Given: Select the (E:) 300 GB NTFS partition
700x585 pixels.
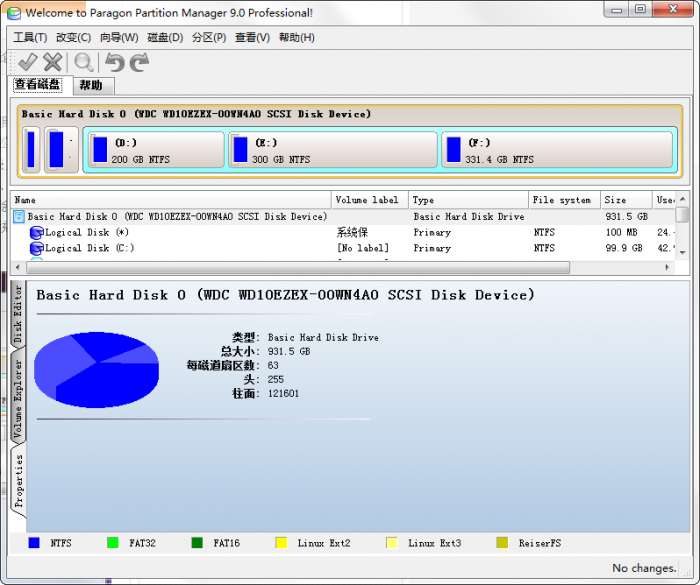Looking at the screenshot, I should pyautogui.click(x=333, y=150).
